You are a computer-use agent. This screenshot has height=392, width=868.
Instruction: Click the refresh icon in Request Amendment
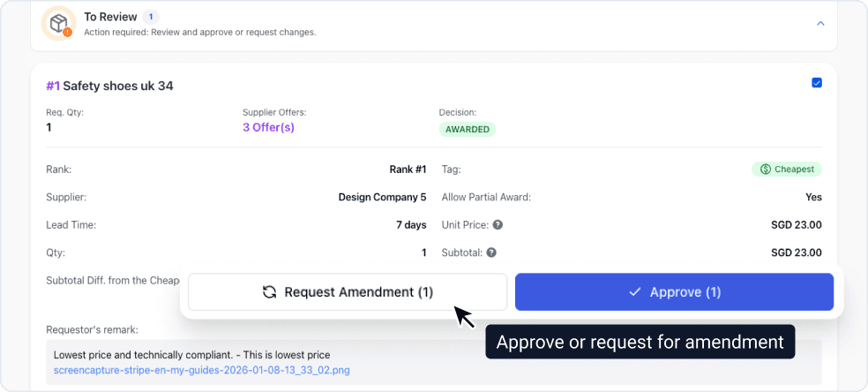coord(270,292)
